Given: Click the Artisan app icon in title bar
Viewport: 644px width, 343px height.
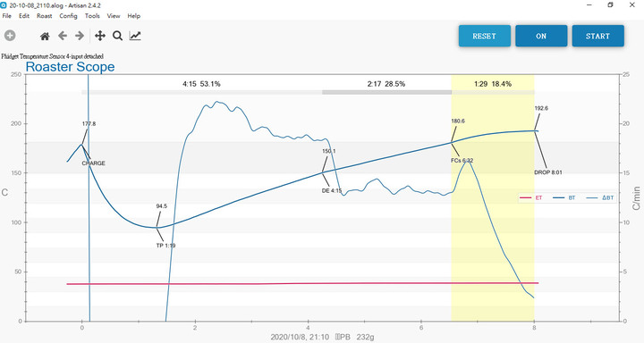Looking at the screenshot, I should 4,5.
